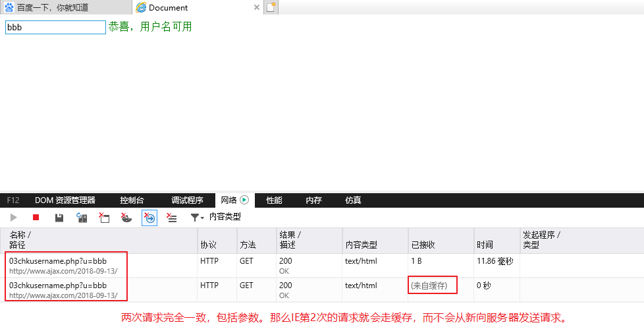
Task: Click the play (start capture) icon in network toolbar
Action: (x=14, y=218)
